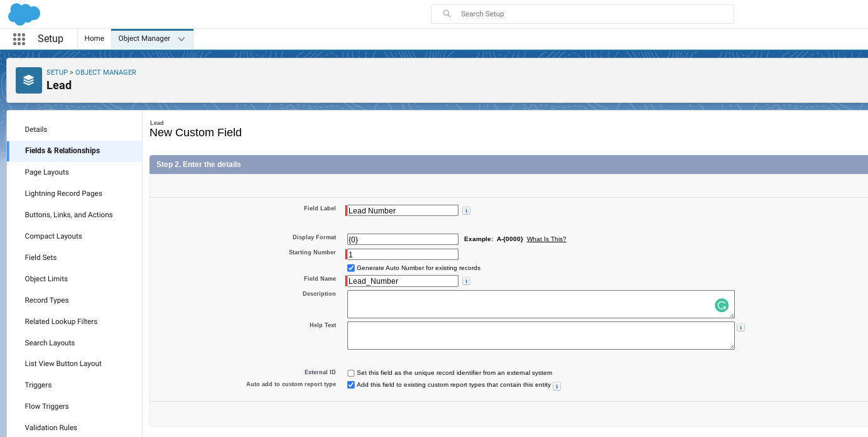
Task: Uncheck Add this field to custom report types
Action: [x=351, y=385]
